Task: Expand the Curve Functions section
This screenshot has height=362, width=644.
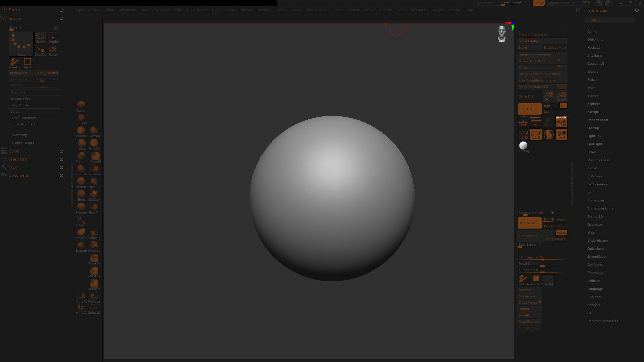Action: [x=23, y=118]
